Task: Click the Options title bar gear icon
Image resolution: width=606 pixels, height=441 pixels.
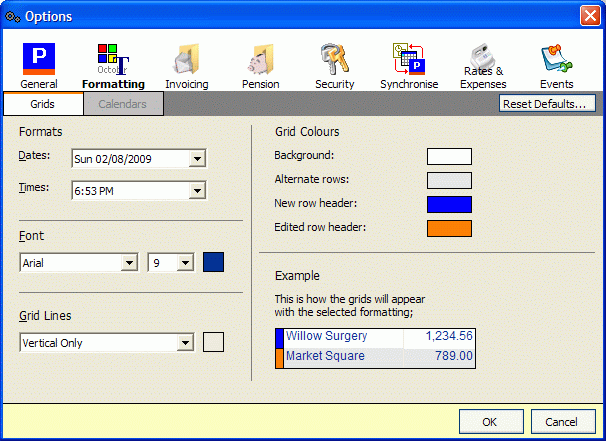Action: pyautogui.click(x=13, y=16)
